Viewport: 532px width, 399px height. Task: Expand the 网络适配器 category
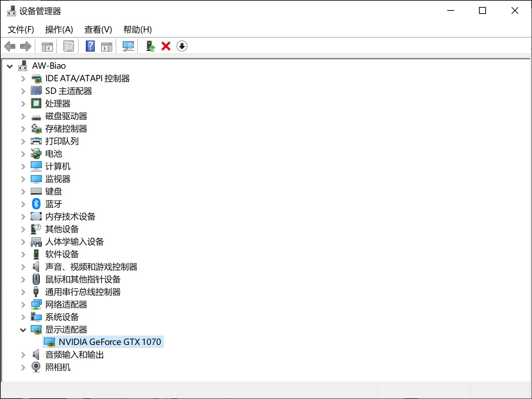(23, 304)
